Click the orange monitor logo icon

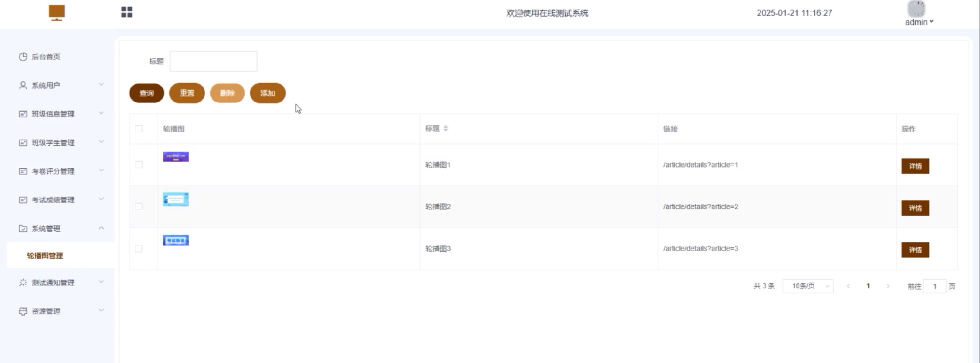(x=57, y=12)
